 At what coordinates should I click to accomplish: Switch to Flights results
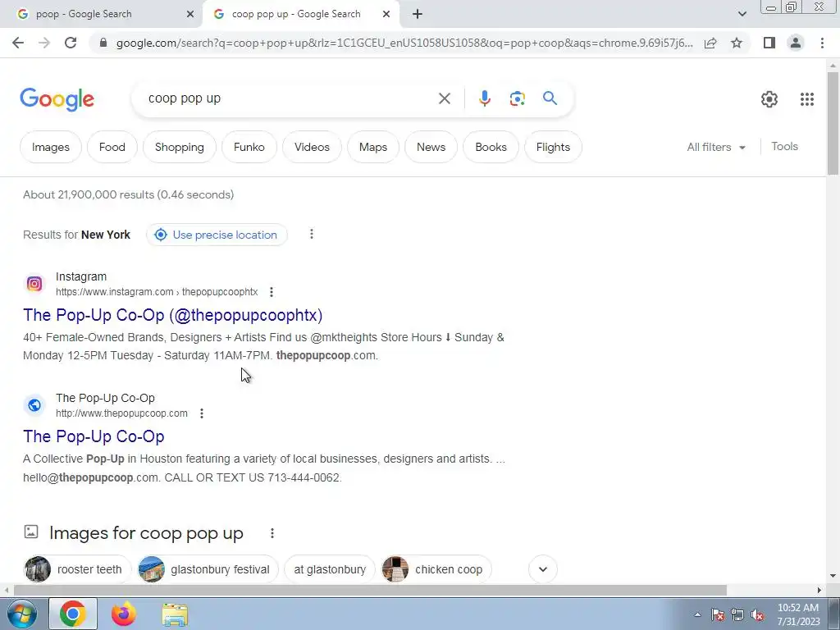click(x=553, y=147)
